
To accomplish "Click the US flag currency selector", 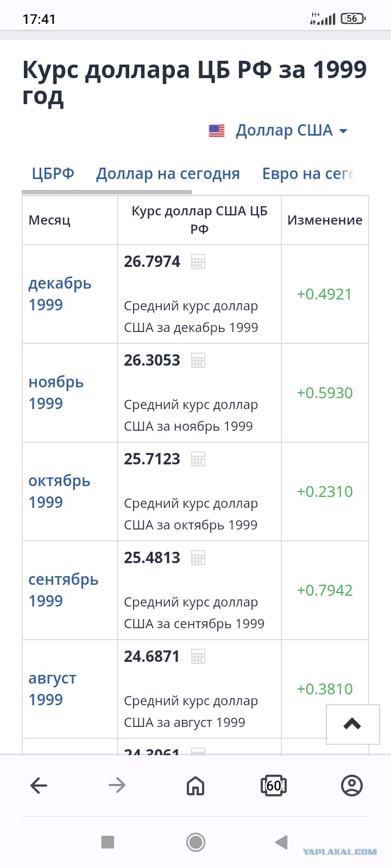I will pos(217,131).
